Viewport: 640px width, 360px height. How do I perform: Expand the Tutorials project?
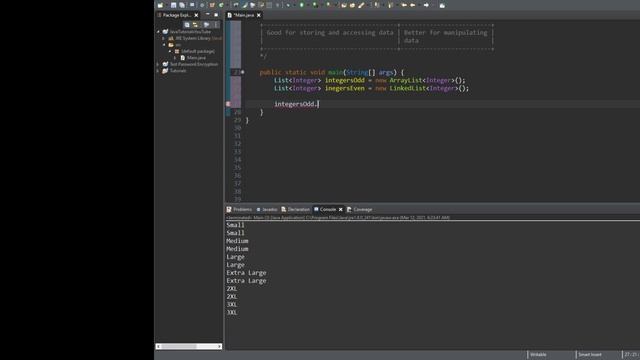point(158,71)
